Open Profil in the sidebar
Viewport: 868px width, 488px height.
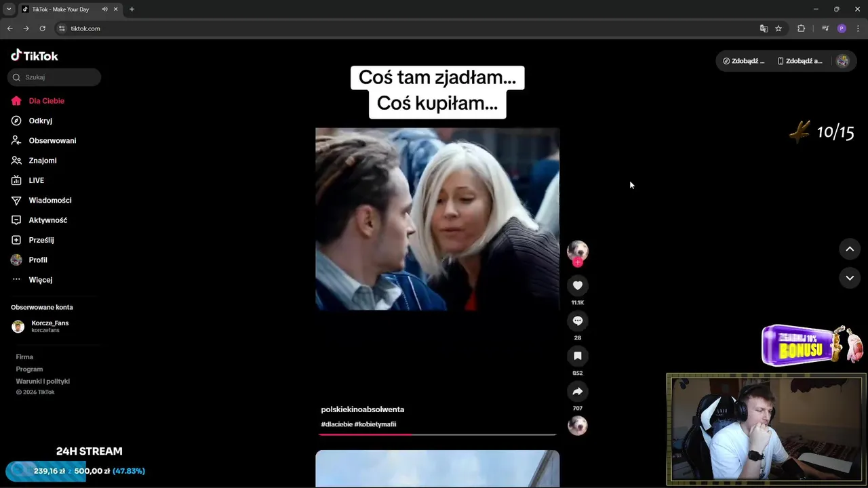29,260
